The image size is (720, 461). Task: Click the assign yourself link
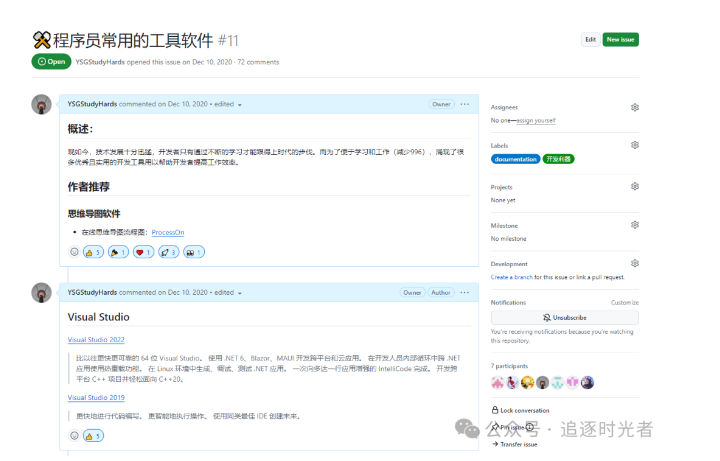536,121
